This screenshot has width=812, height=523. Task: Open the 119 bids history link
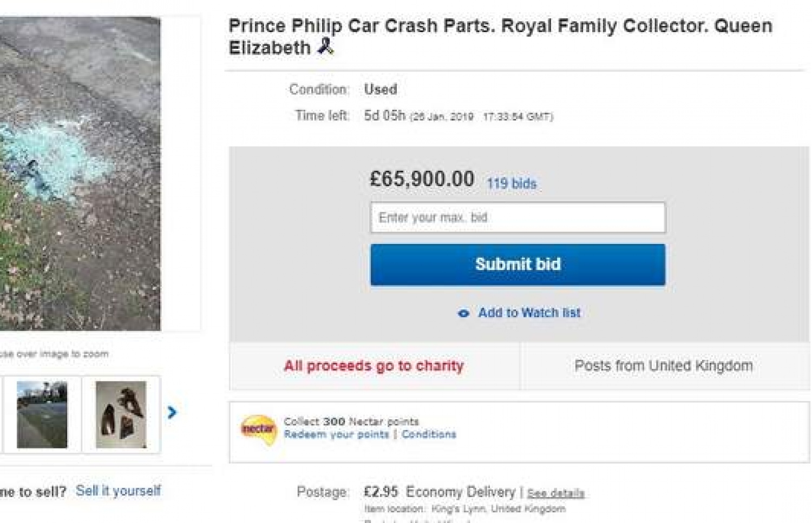click(511, 184)
